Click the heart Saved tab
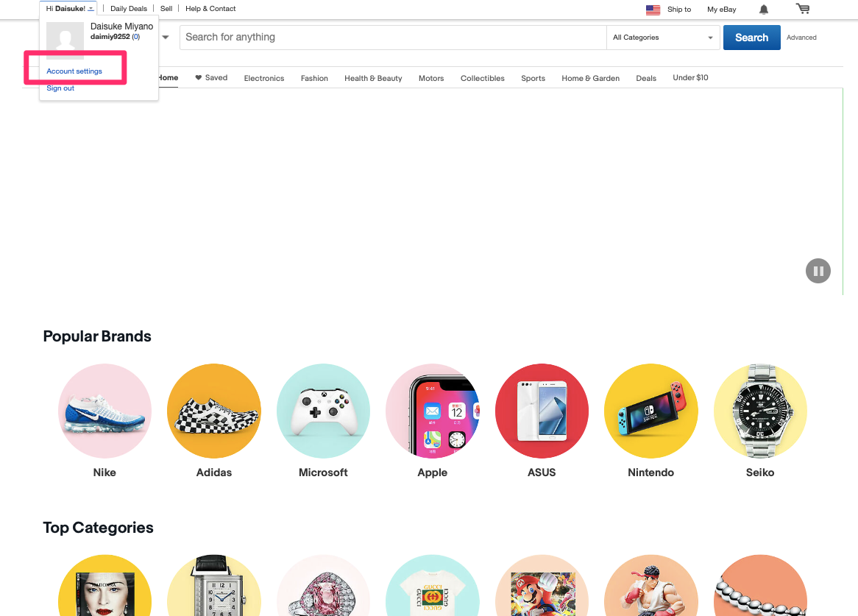 click(x=211, y=78)
